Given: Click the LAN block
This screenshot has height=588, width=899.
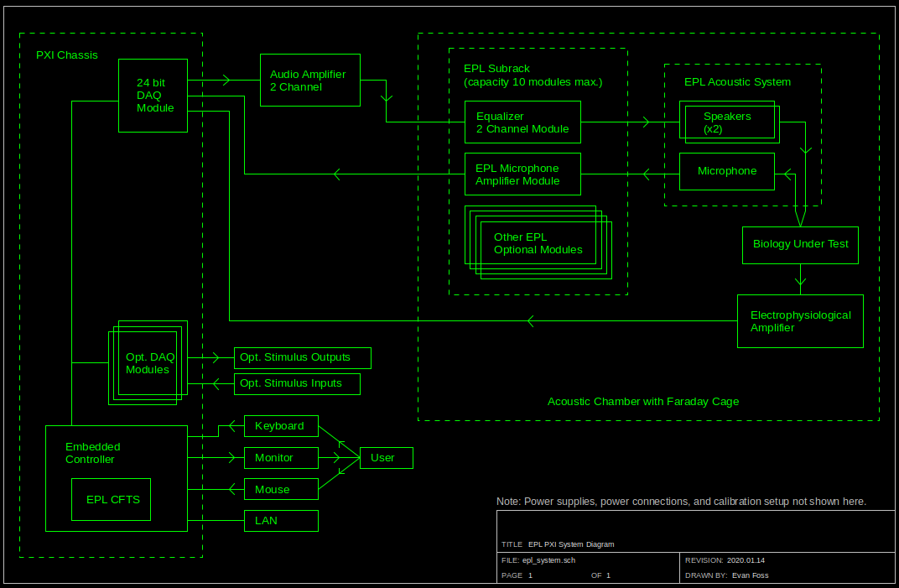Looking at the screenshot, I should [x=281, y=520].
